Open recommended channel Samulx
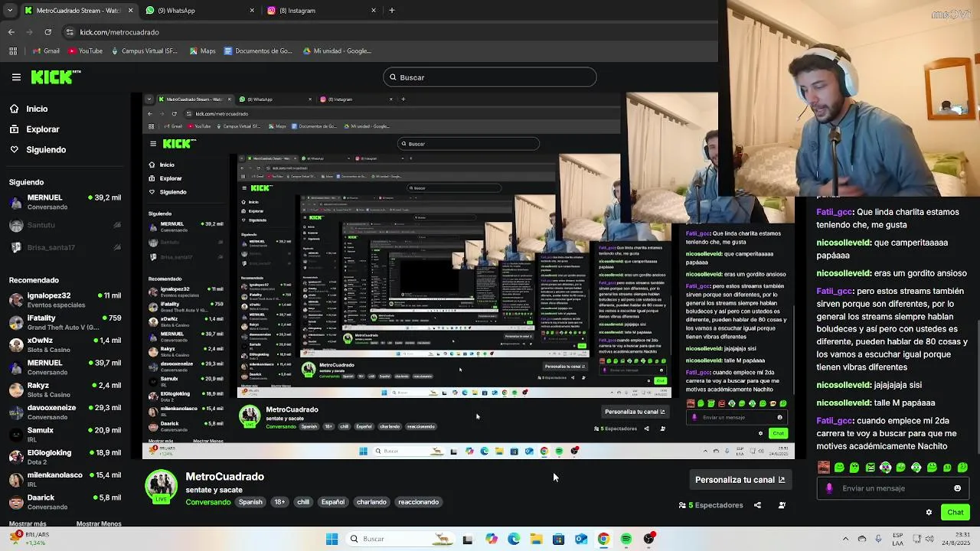The height and width of the screenshot is (551, 980). coord(65,435)
